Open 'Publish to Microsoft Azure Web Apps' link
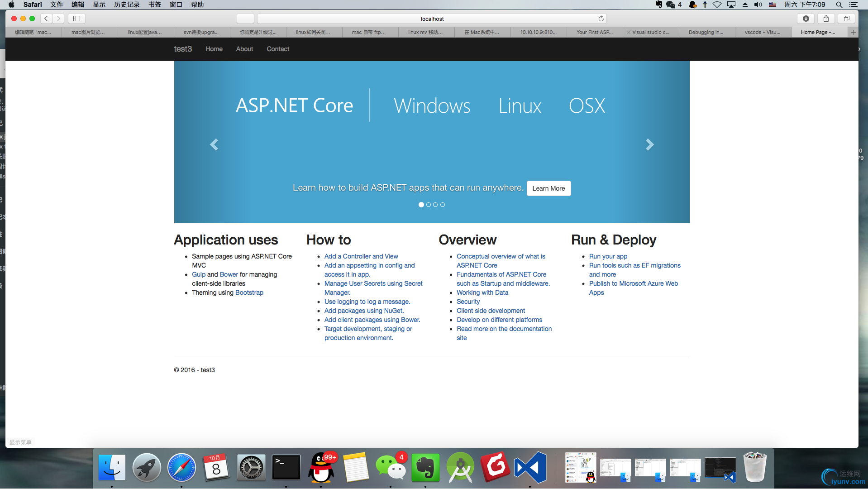Viewport: 868px width, 489px height. coord(634,288)
